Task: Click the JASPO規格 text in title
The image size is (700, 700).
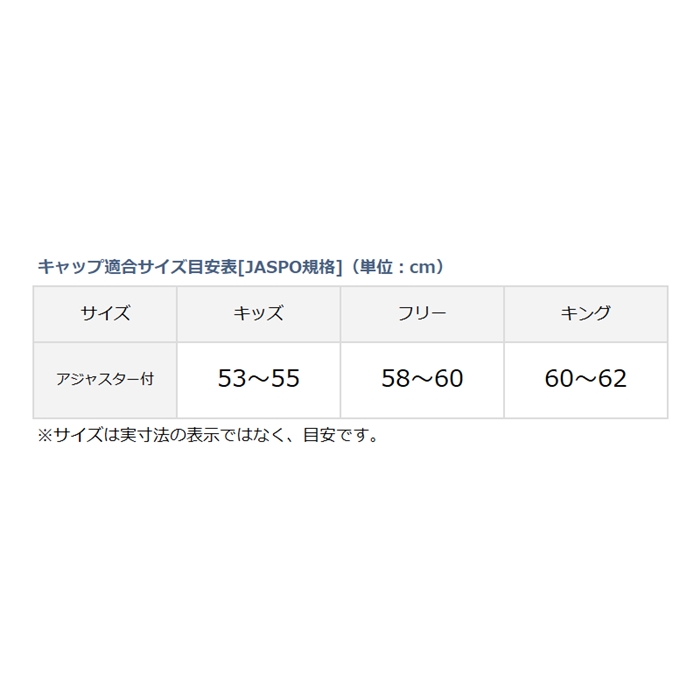Action: click(x=290, y=267)
